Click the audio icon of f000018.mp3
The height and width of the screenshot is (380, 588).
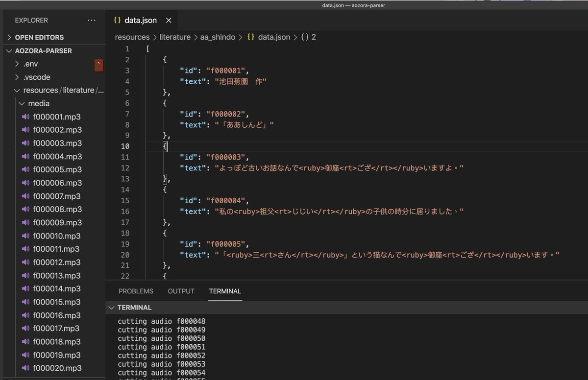point(25,341)
